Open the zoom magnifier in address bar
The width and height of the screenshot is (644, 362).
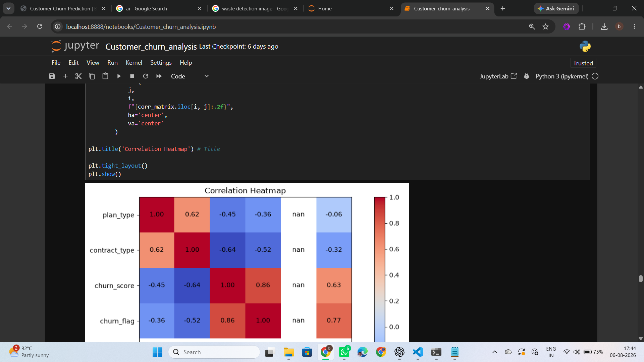[x=532, y=26]
